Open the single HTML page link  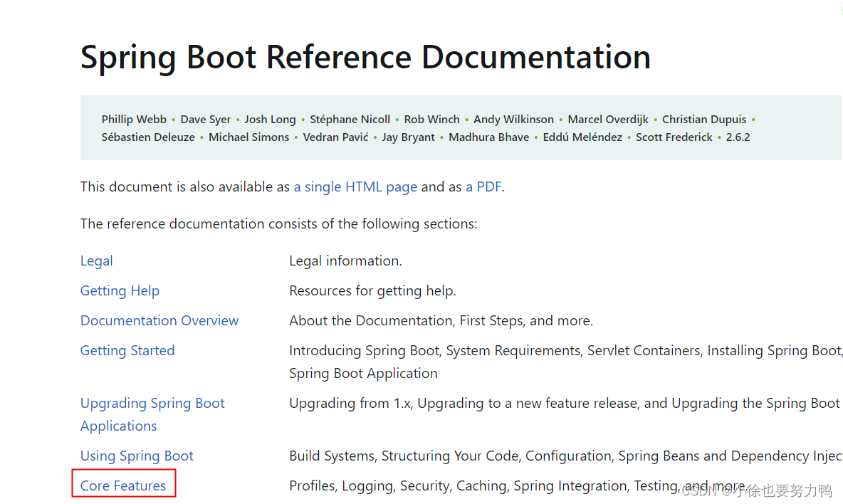tap(355, 187)
